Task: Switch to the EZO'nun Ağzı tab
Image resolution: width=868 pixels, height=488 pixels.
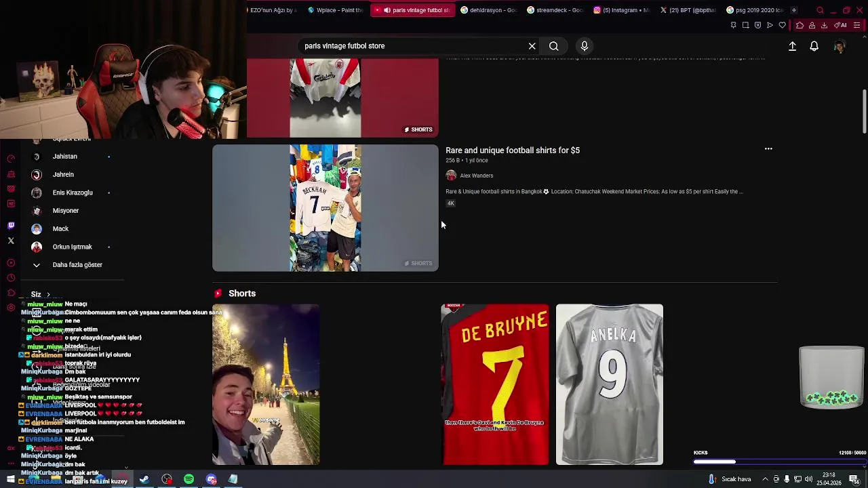Action: coord(273,10)
